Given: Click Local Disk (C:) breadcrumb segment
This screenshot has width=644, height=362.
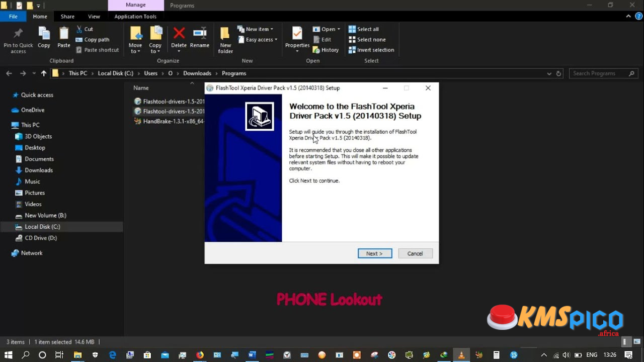Looking at the screenshot, I should click(x=116, y=73).
